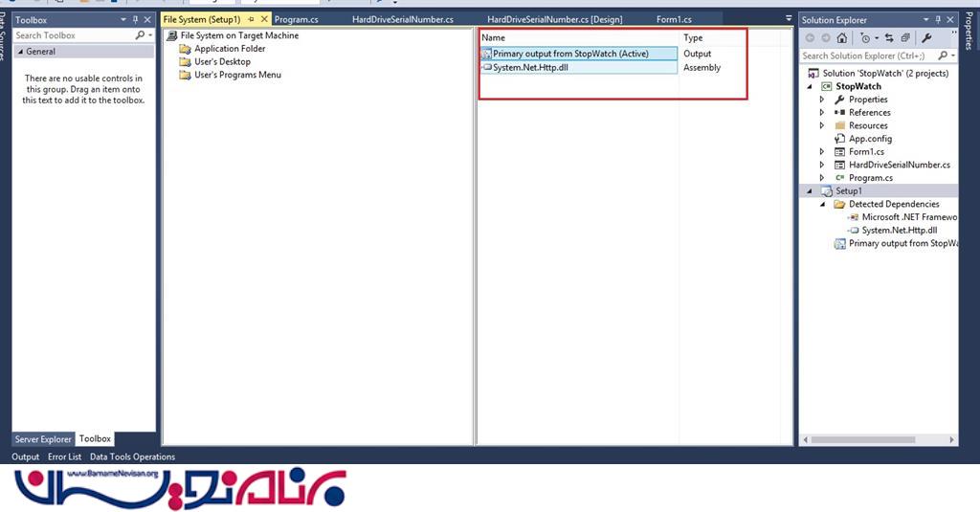Select 'App.config' in Solution Explorer
The height and width of the screenshot is (512, 980).
click(870, 139)
